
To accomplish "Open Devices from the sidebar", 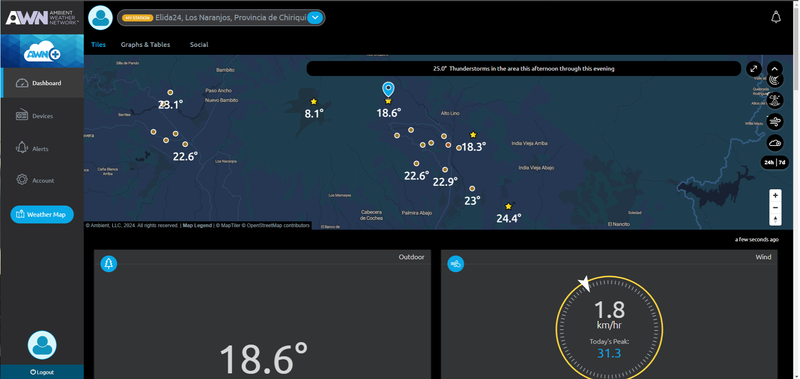I will 42,116.
